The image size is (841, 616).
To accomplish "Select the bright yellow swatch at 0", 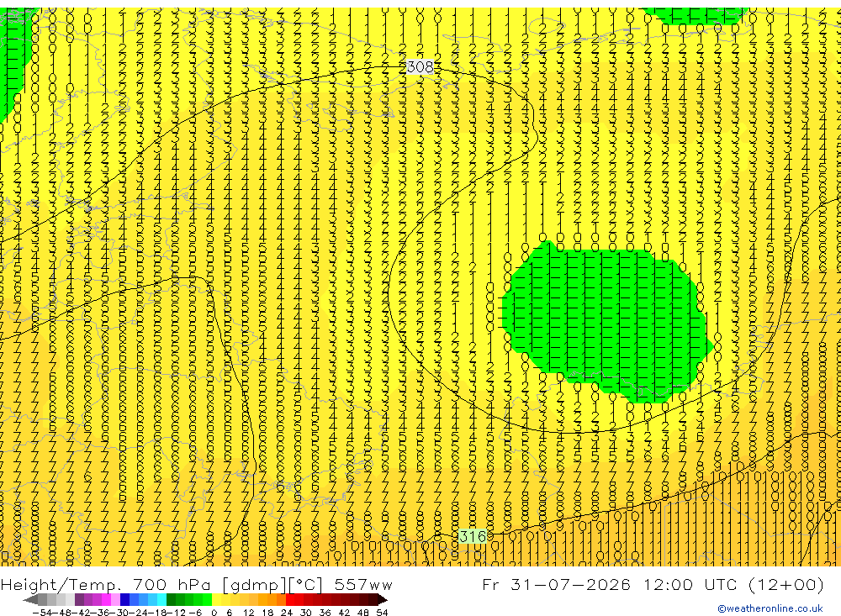I will pos(217,600).
